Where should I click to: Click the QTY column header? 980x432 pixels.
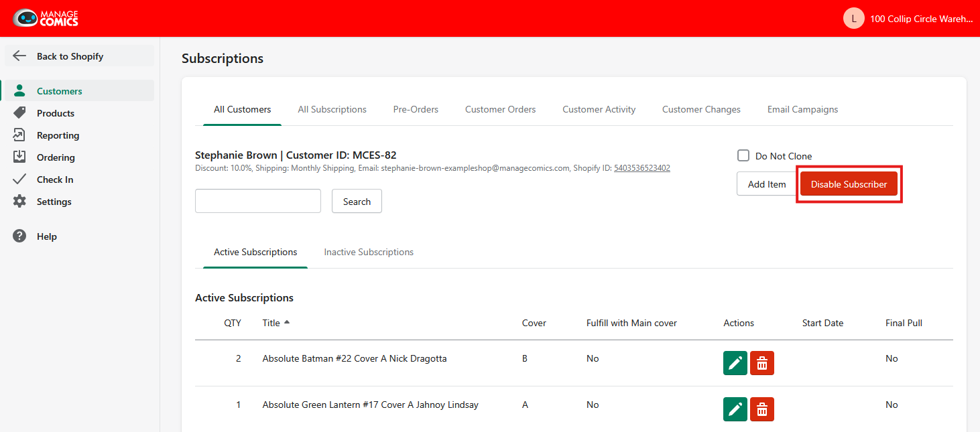tap(233, 323)
